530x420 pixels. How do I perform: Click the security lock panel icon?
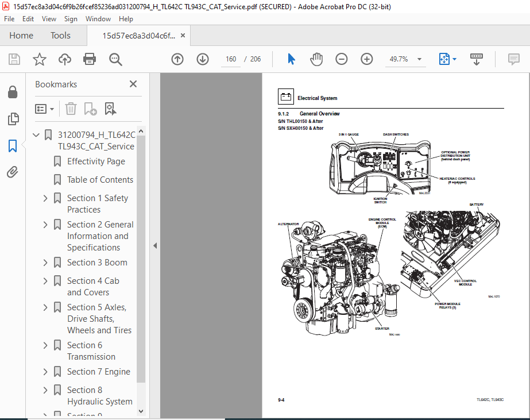pyautogui.click(x=13, y=92)
